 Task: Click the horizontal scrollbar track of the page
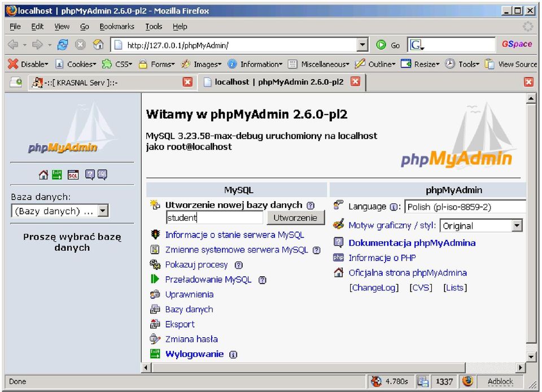491,368
